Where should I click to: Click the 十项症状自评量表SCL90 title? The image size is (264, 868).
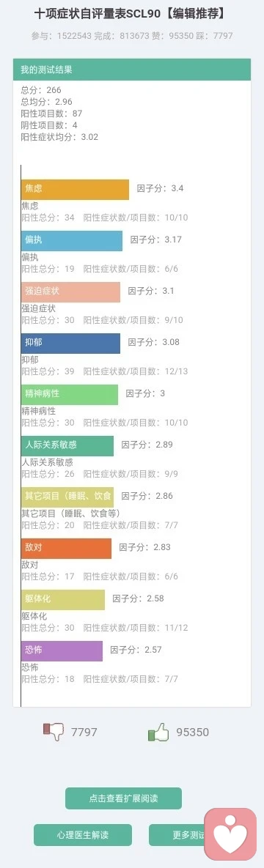(131, 13)
